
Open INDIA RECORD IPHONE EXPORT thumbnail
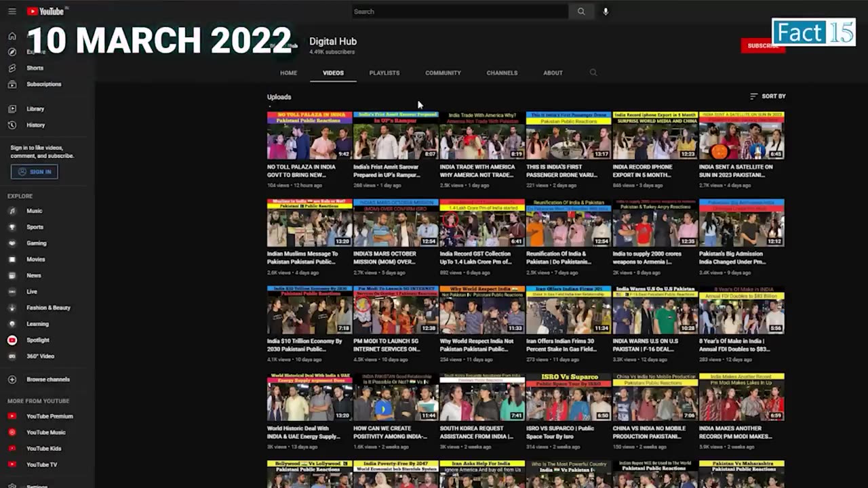[x=655, y=136]
